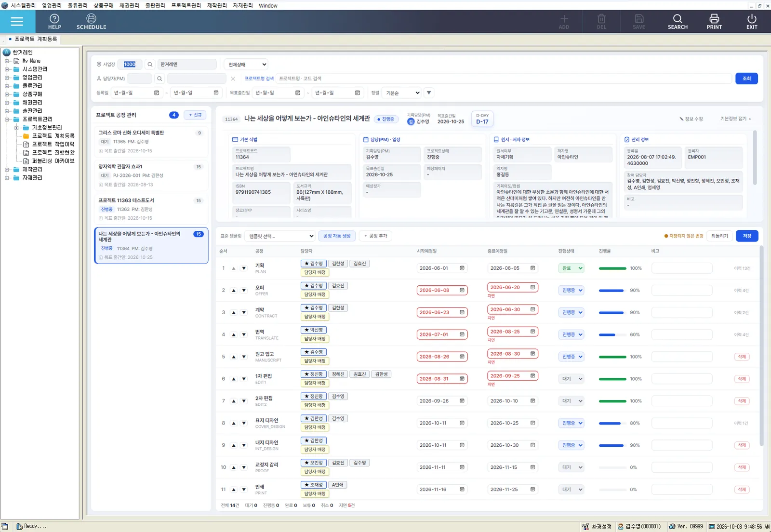Click the 환경설정 status bar icon
The height and width of the screenshot is (532, 771).
click(x=597, y=527)
